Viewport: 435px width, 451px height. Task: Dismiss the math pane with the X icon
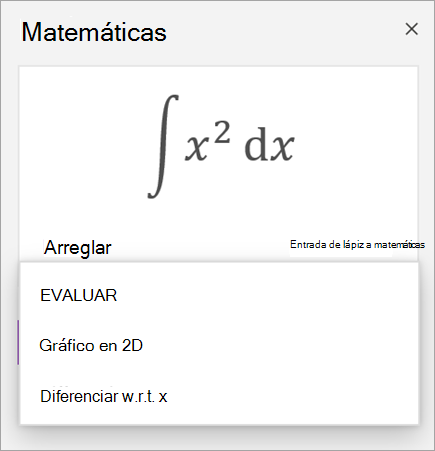coord(412,29)
